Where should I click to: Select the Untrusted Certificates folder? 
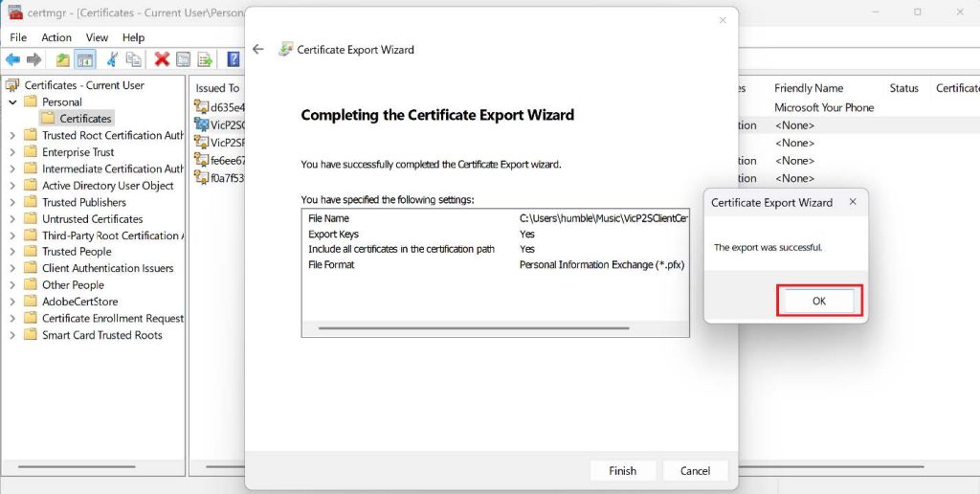[x=92, y=219]
